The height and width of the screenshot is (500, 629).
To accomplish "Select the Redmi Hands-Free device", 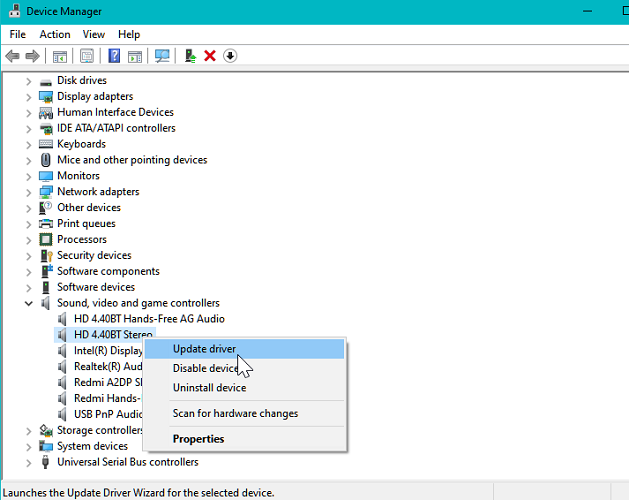I will pos(107,398).
